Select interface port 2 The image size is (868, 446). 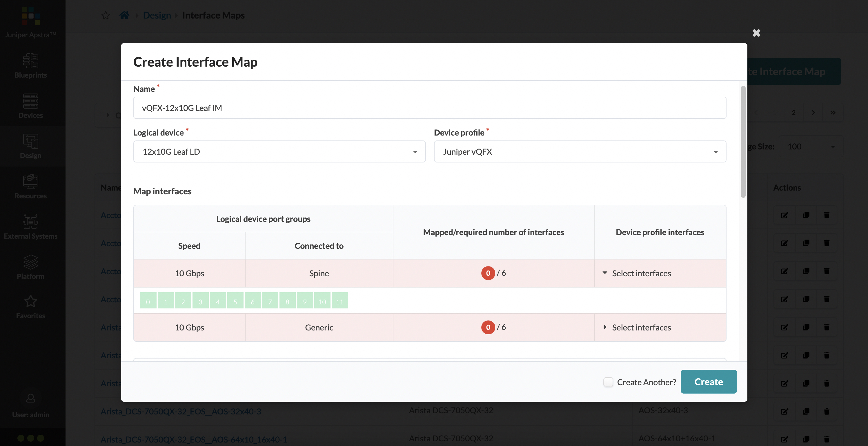click(x=183, y=301)
